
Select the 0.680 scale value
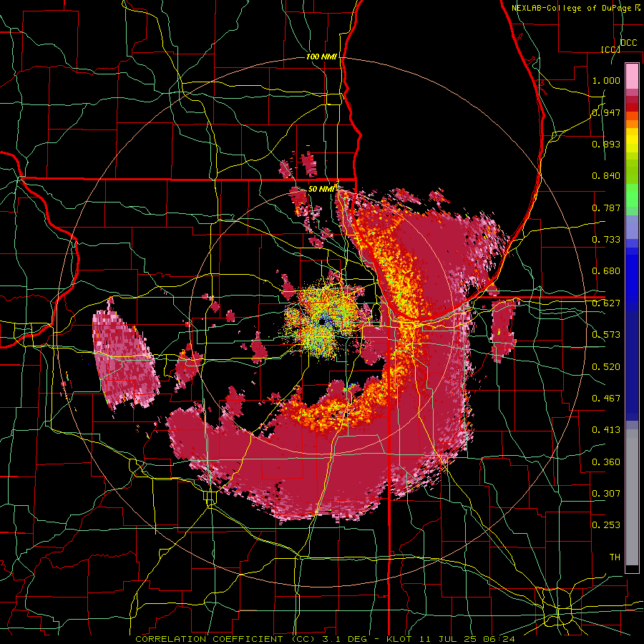pyautogui.click(x=606, y=271)
